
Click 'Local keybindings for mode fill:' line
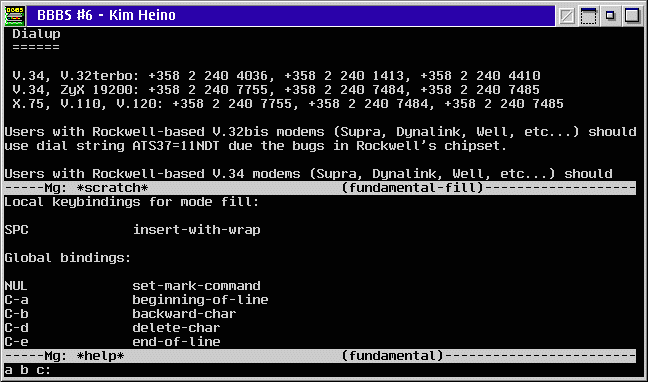(132, 202)
